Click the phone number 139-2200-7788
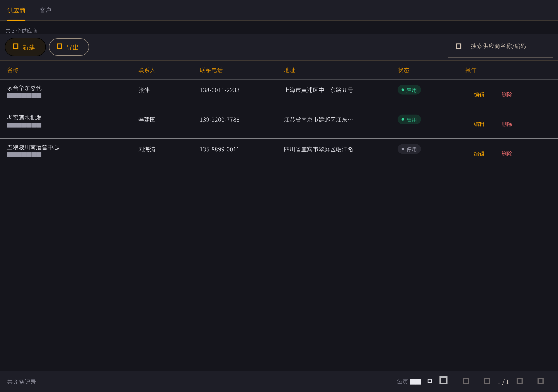This screenshot has width=558, height=392. point(219,120)
